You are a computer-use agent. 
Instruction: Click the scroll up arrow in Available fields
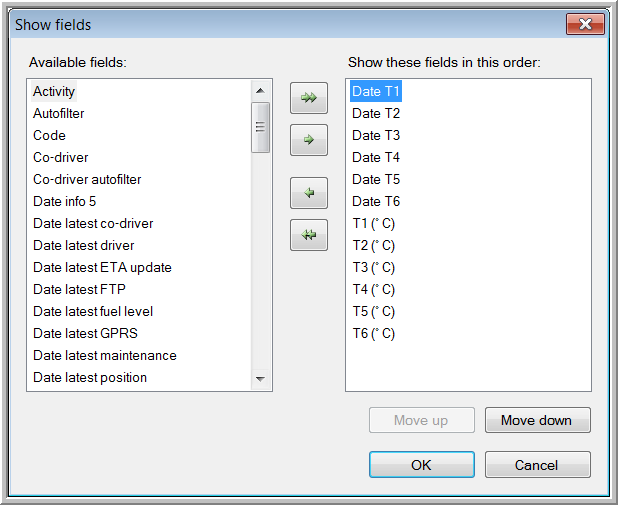pyautogui.click(x=260, y=91)
